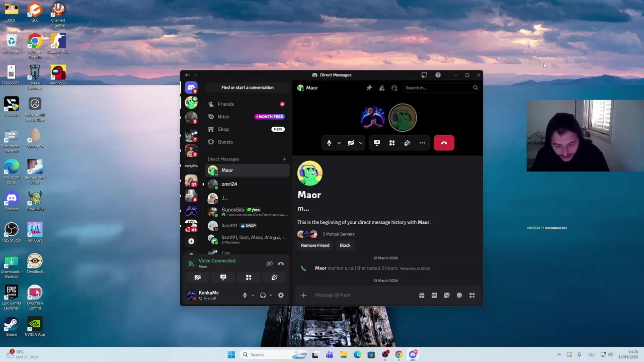This screenshot has width=644, height=362.
Task: Share screen from voice connected panel
Action: tap(223, 278)
